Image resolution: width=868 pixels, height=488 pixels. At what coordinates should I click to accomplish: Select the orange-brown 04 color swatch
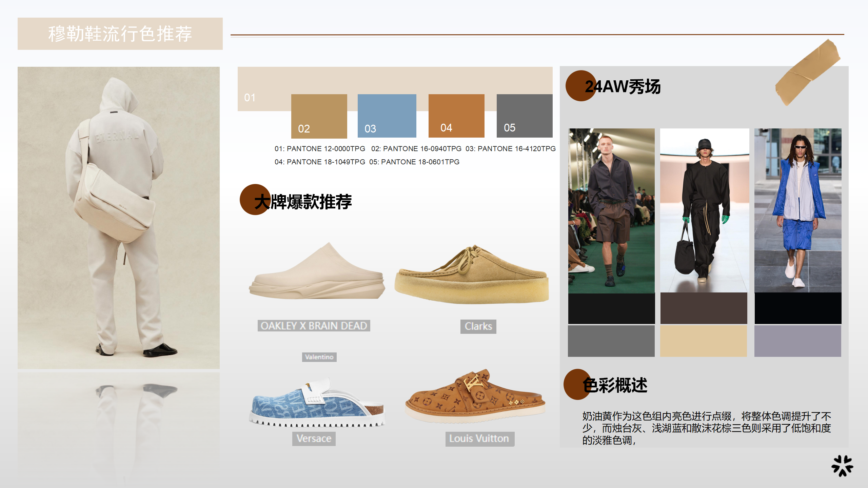pyautogui.click(x=456, y=116)
